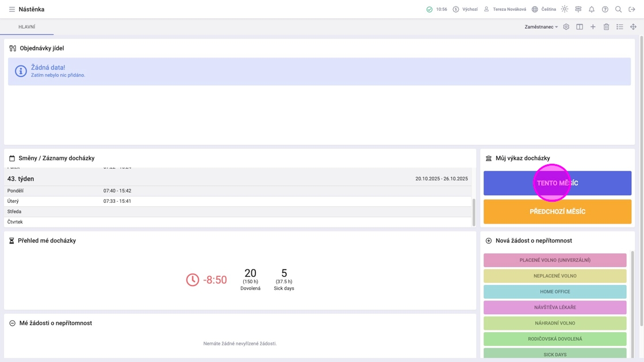Open the signpost icon in top bar
The width and height of the screenshot is (644, 362).
[x=578, y=9]
